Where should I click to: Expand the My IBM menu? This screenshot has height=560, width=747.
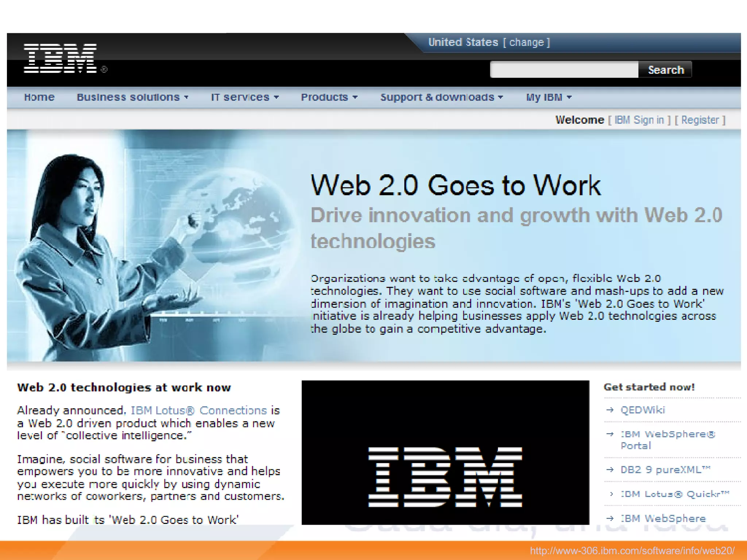click(549, 97)
